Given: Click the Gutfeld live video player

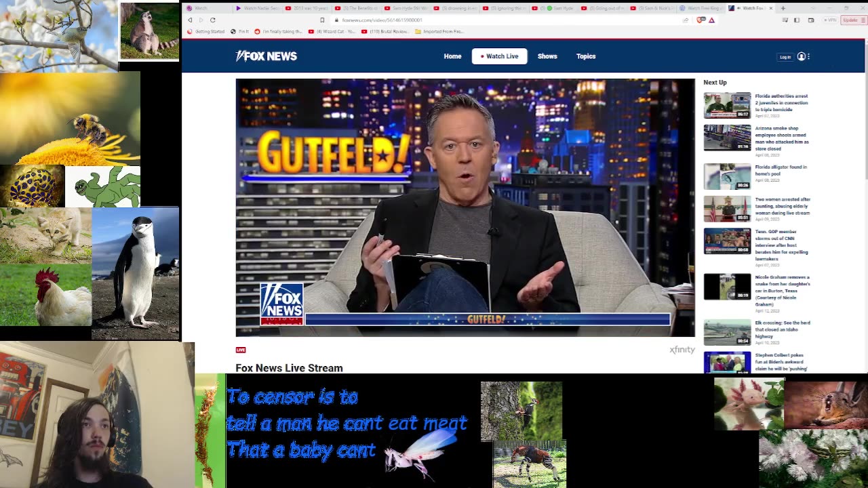Looking at the screenshot, I should pos(465,207).
